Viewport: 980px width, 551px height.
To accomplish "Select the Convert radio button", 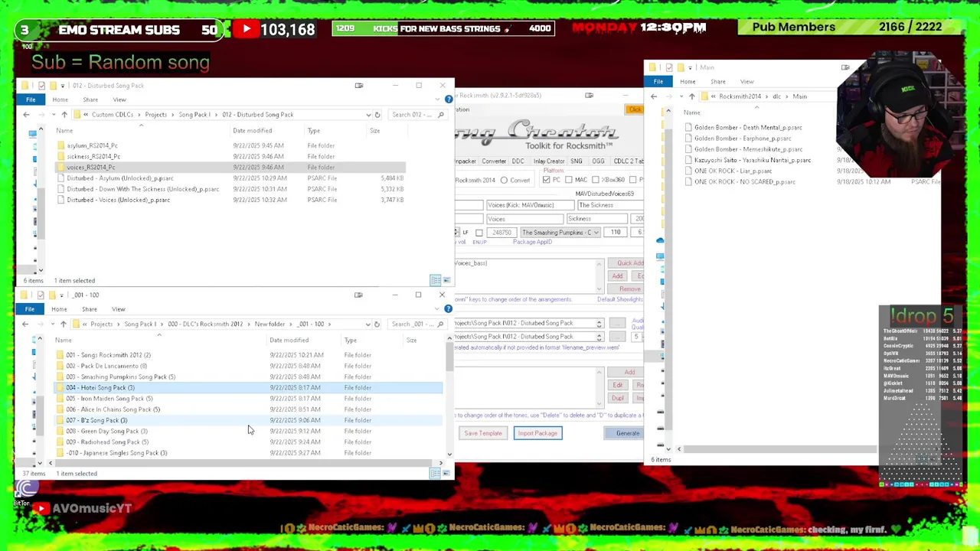I will [x=504, y=181].
